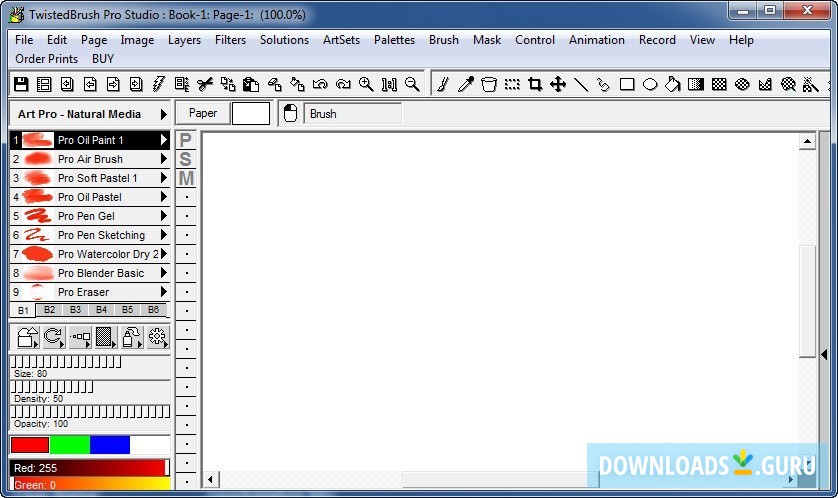Viewport: 838px width, 498px height.
Task: Click the previous page arrow icon
Action: click(90, 84)
